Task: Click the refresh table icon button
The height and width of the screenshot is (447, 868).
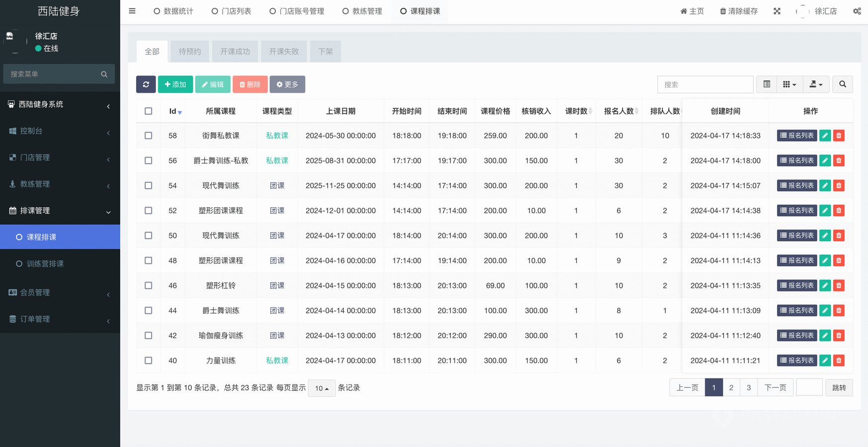Action: click(x=146, y=84)
